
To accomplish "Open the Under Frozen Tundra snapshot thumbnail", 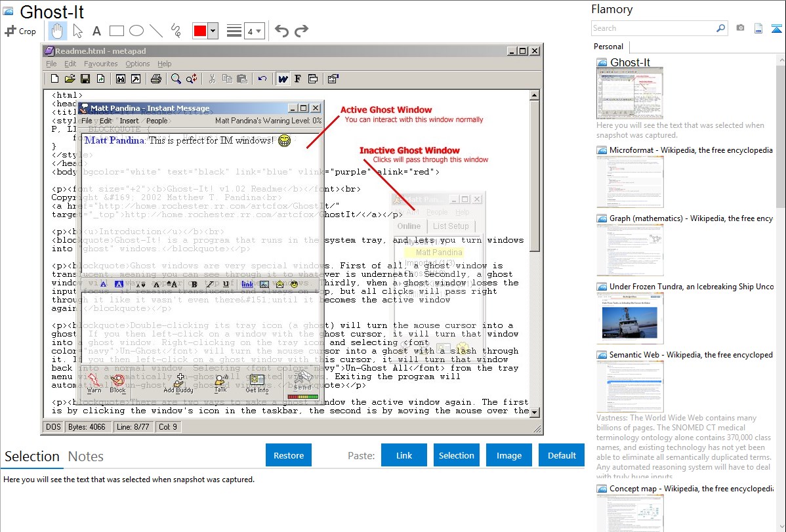I will [630, 318].
